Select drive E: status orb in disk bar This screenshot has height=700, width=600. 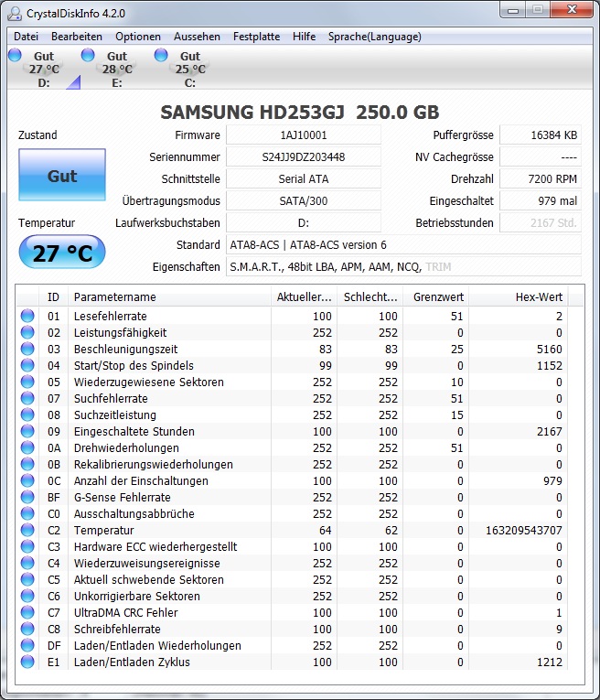point(88,55)
